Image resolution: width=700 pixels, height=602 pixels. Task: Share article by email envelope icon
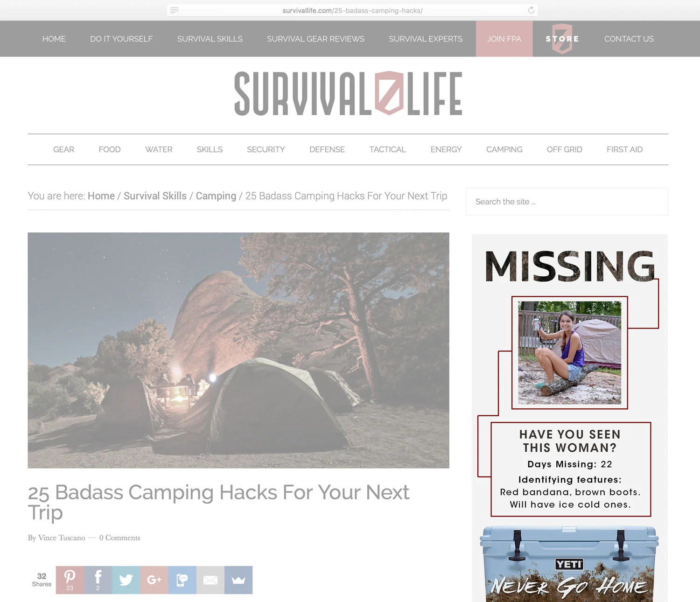point(210,580)
